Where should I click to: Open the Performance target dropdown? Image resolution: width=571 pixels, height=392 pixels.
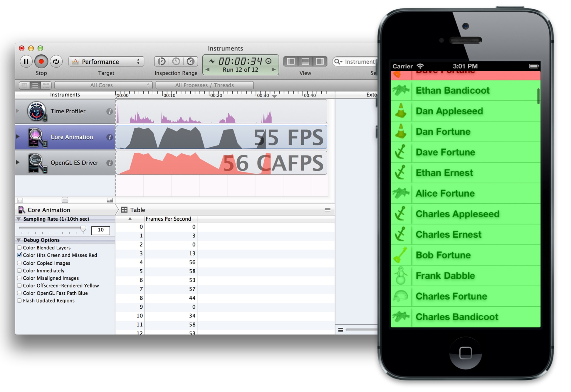(x=106, y=61)
